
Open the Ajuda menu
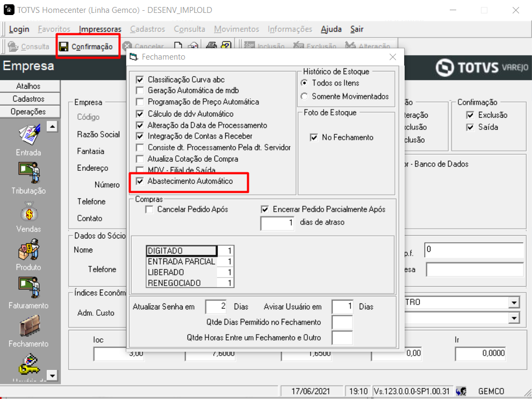[x=331, y=29]
